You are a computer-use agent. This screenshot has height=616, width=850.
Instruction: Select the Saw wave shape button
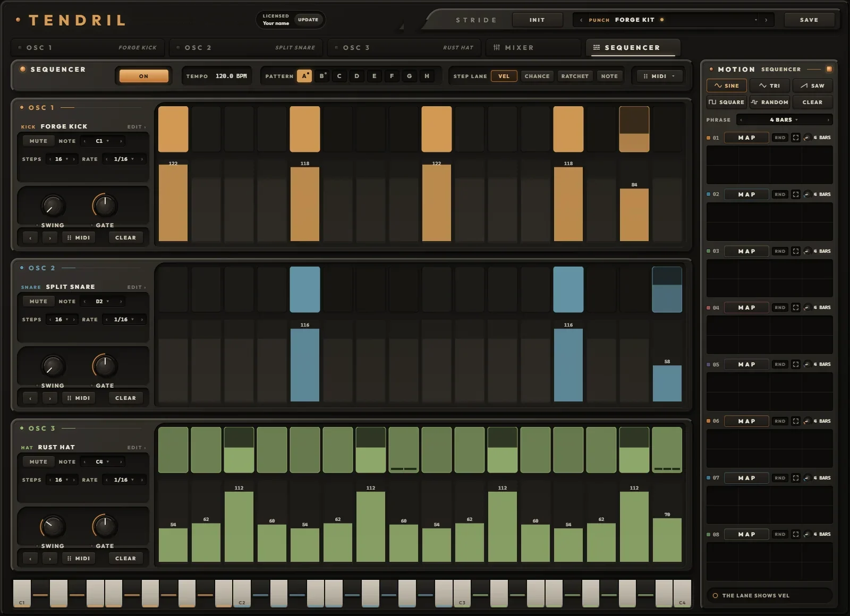(x=812, y=85)
